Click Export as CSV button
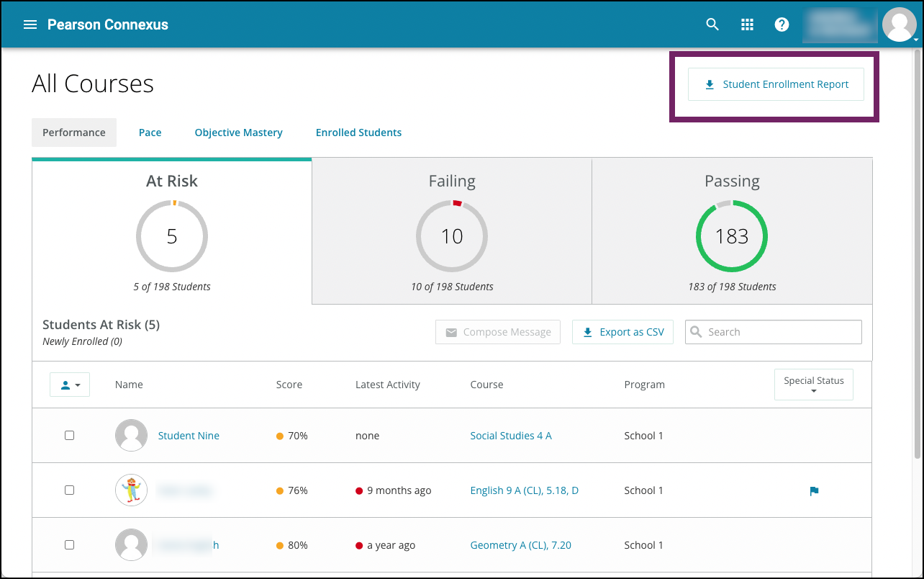 (622, 332)
